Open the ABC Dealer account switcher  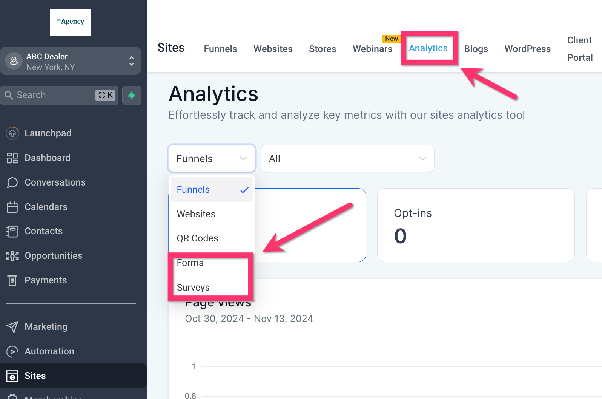tap(71, 61)
